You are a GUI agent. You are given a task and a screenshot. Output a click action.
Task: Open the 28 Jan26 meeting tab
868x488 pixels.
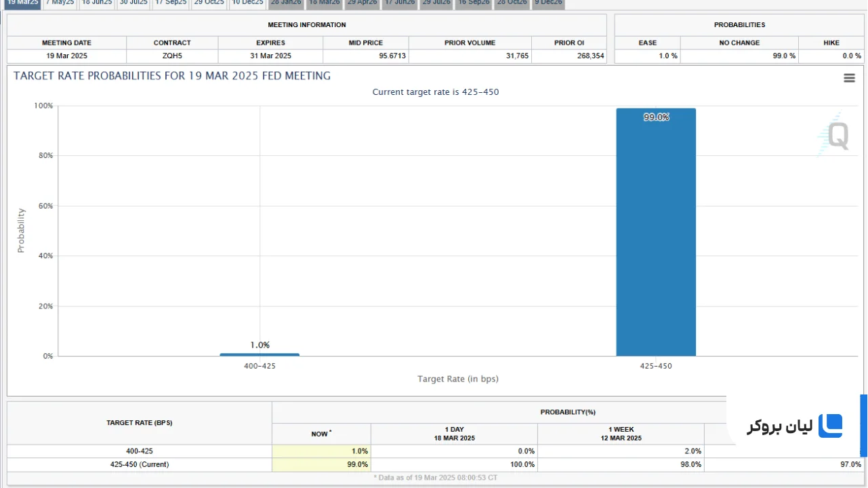tap(285, 3)
